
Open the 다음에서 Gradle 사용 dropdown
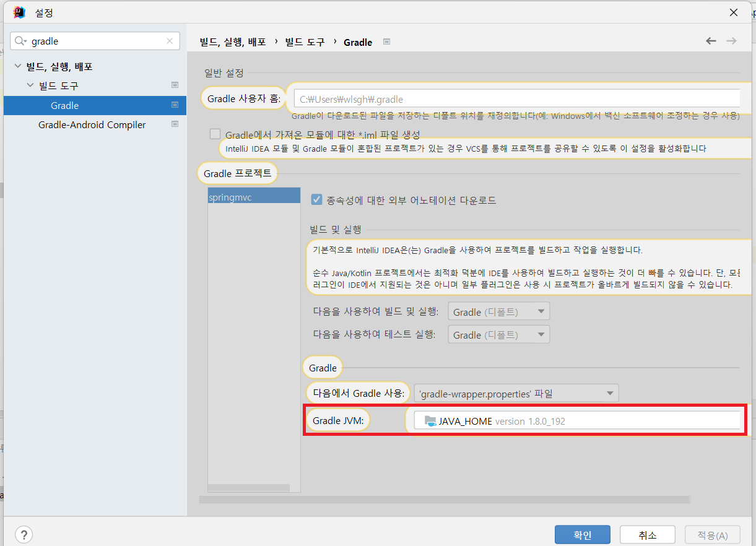tap(516, 393)
